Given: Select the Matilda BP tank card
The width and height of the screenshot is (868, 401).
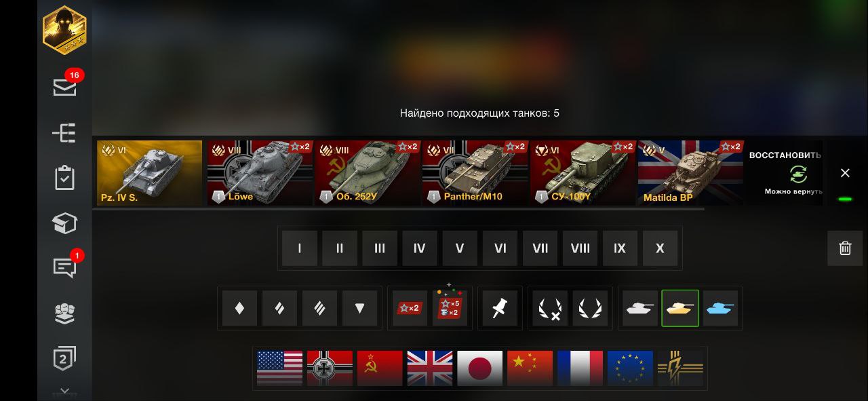Looking at the screenshot, I should tap(690, 173).
